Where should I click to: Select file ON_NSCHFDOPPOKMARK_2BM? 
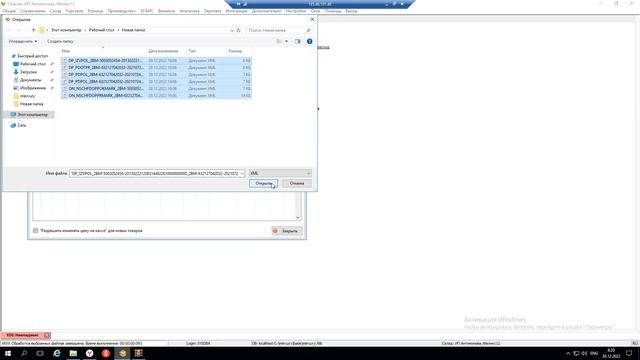tap(156, 88)
